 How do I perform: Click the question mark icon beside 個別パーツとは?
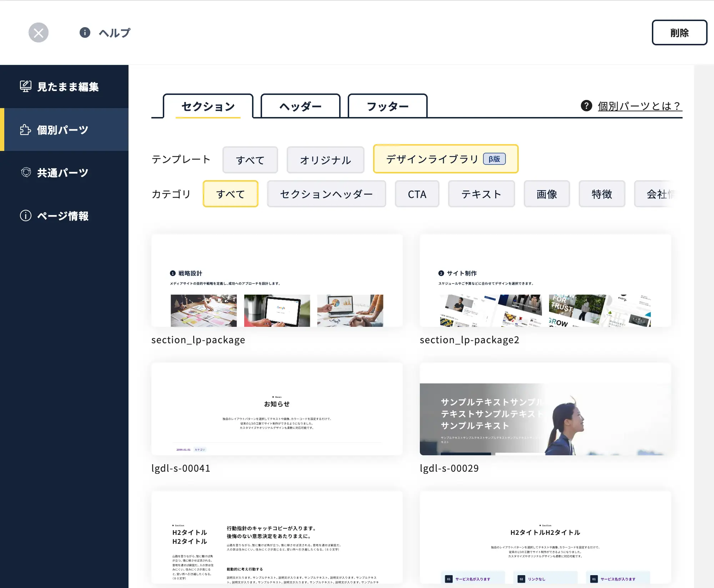586,106
